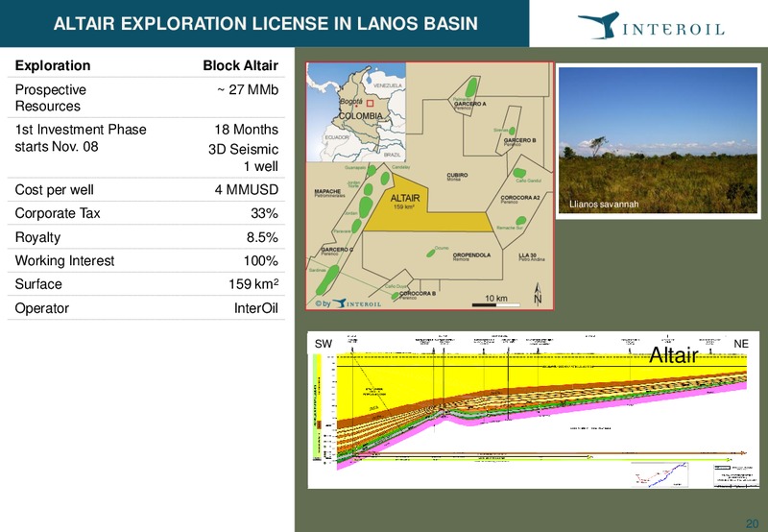Select the 'Exploration' column header
The height and width of the screenshot is (532, 768).
click(x=53, y=65)
